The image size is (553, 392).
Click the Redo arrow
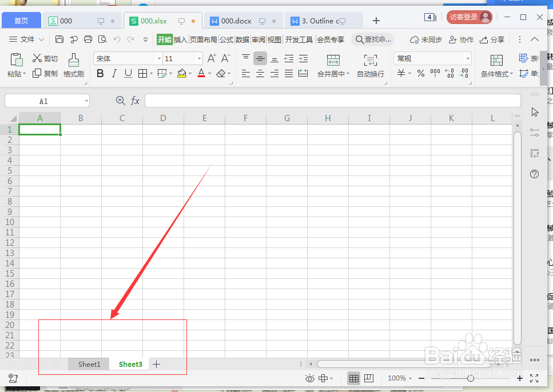point(131,39)
